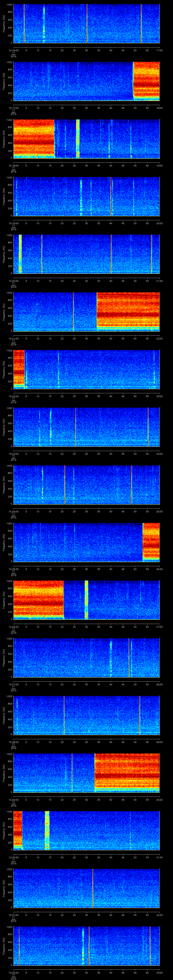Click the 10:27:00 start time label
Image resolution: width=173 pixels, height=980 pixels.
pos(13,684)
